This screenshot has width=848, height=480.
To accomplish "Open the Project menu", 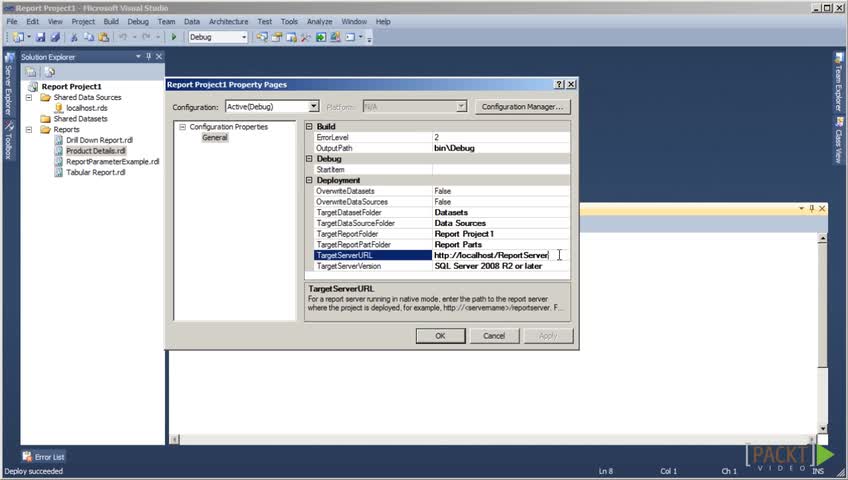I will tap(83, 22).
